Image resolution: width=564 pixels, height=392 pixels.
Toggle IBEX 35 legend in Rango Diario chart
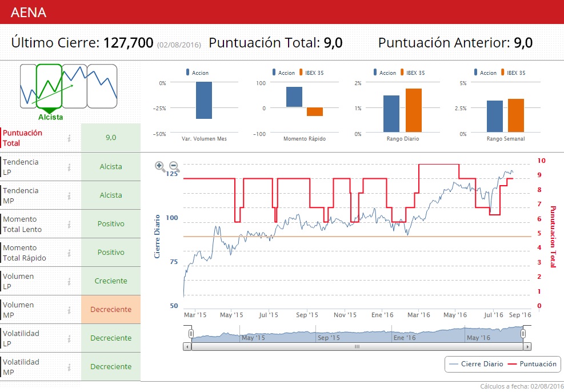[x=413, y=73]
